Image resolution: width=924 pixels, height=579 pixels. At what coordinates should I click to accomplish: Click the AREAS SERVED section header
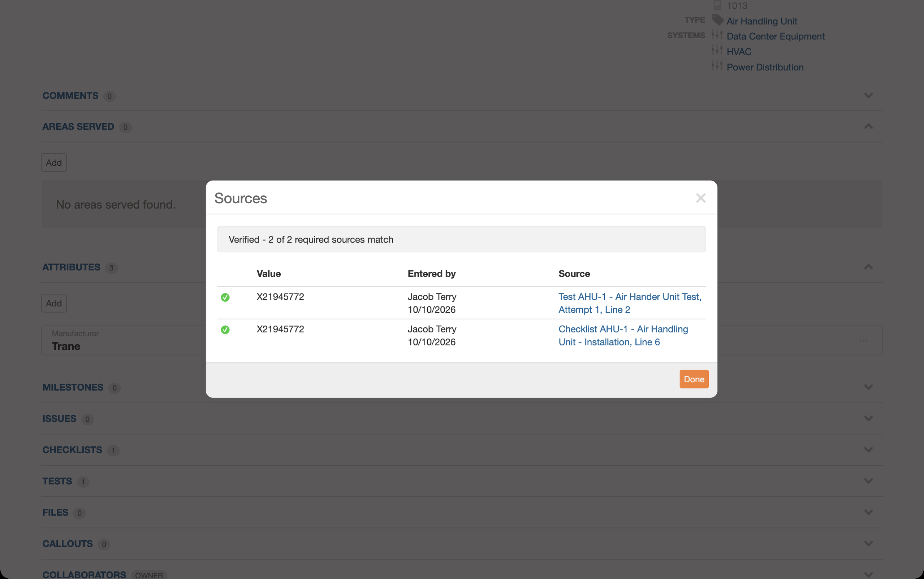coord(78,127)
